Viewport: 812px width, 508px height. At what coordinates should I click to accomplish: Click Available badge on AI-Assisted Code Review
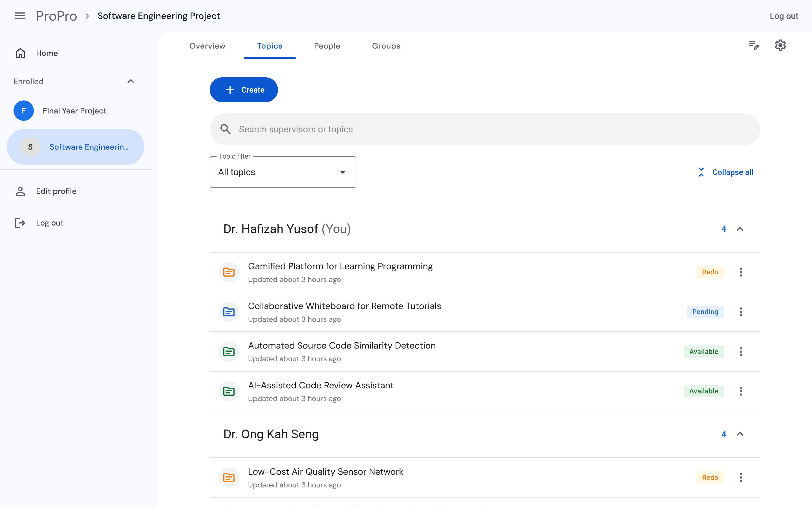(x=704, y=391)
